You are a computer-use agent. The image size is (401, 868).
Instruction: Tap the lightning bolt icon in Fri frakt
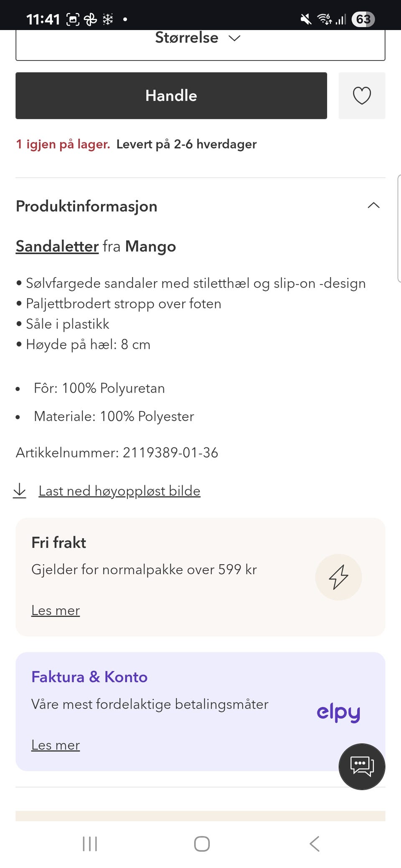pos(338,577)
